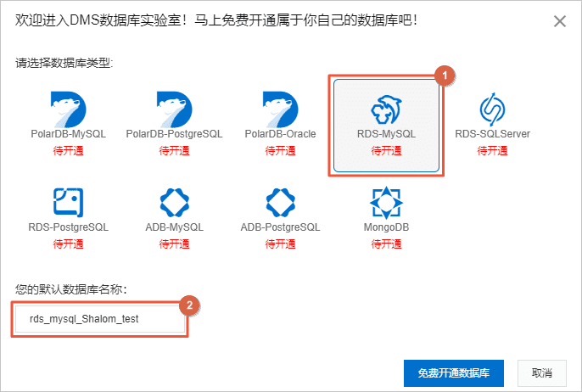Pick the PolarDB-Oracle database icon
This screenshot has height=392, width=582.
pos(280,109)
